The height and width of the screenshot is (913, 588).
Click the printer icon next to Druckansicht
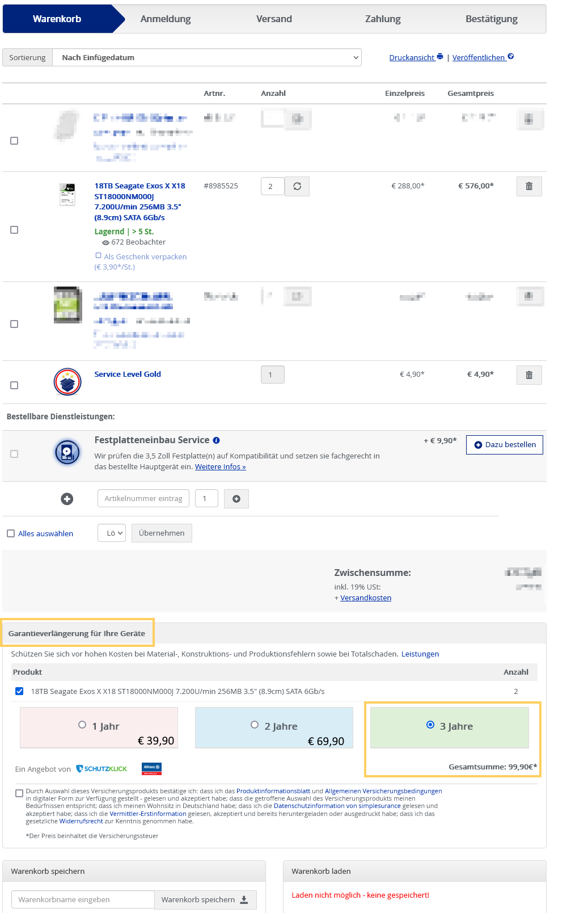(x=440, y=57)
